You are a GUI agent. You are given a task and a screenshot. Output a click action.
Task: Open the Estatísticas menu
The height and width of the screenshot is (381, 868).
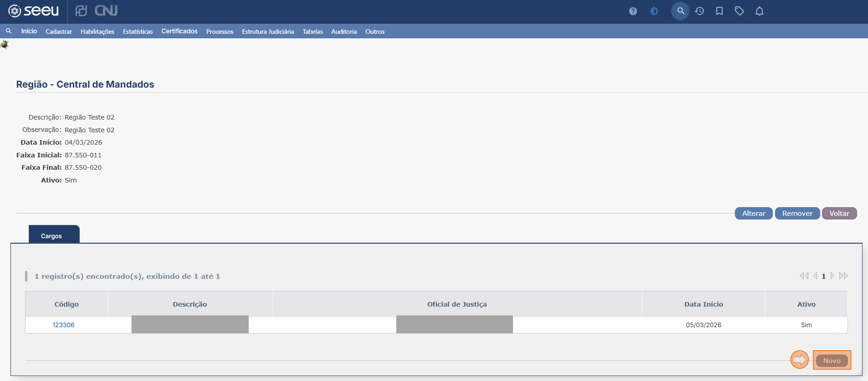point(138,32)
